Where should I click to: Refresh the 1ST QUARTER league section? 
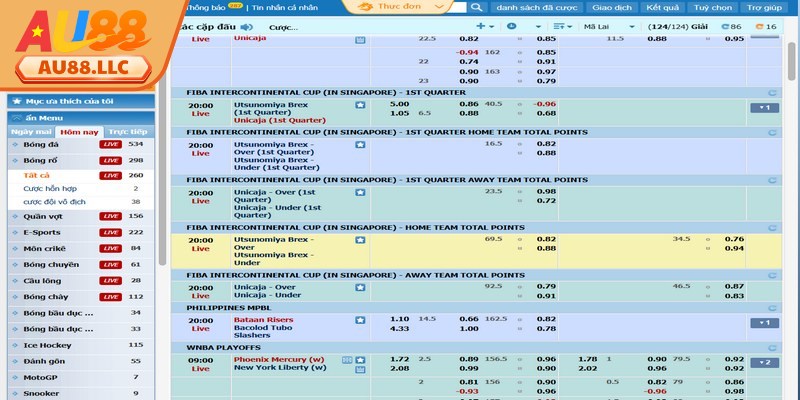pyautogui.click(x=772, y=93)
